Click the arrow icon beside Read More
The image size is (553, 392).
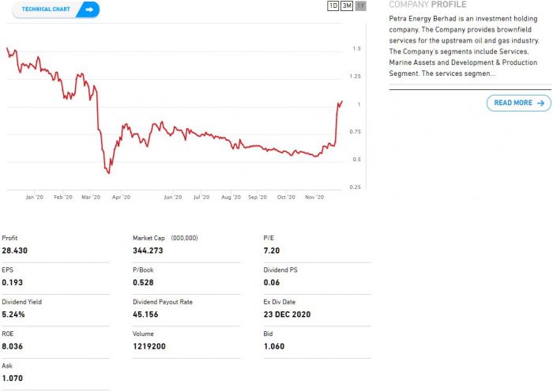(x=540, y=103)
